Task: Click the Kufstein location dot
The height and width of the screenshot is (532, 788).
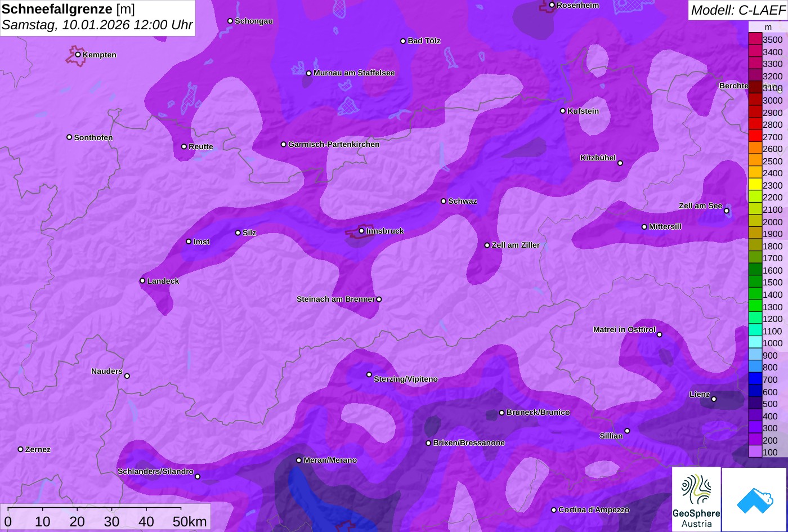Action: [562, 111]
